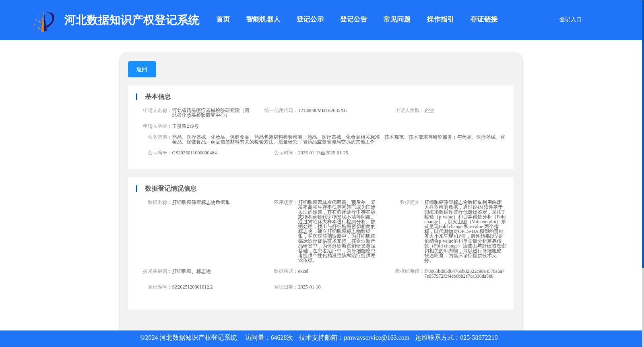The width and height of the screenshot is (644, 347).
Task: Select footer email pmwayservice@163.com
Action: click(x=377, y=338)
